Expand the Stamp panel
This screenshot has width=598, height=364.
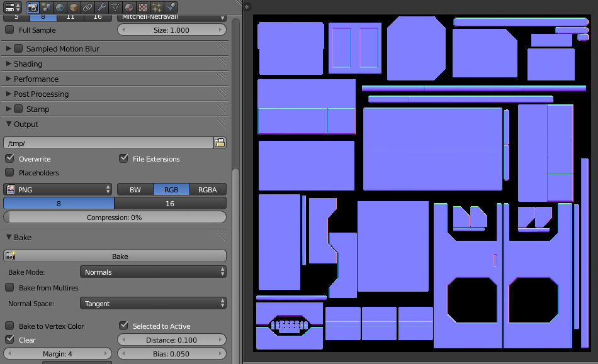pos(8,109)
